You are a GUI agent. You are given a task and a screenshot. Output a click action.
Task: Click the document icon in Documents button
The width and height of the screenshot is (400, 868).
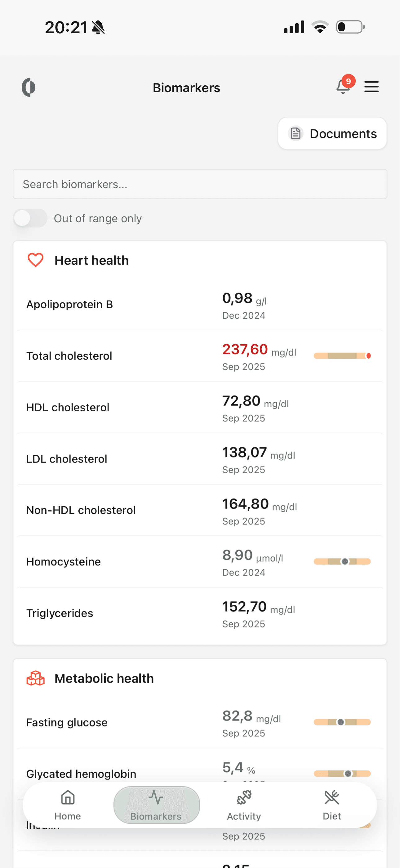pos(295,133)
